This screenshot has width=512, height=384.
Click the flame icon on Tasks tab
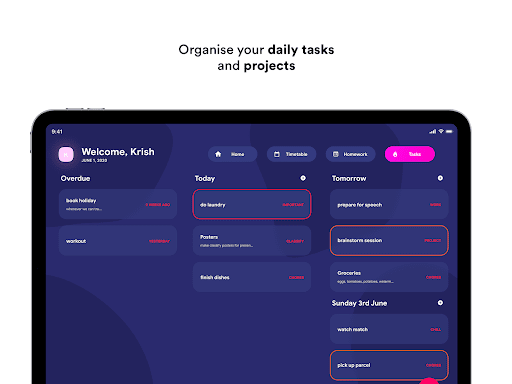pyautogui.click(x=395, y=154)
